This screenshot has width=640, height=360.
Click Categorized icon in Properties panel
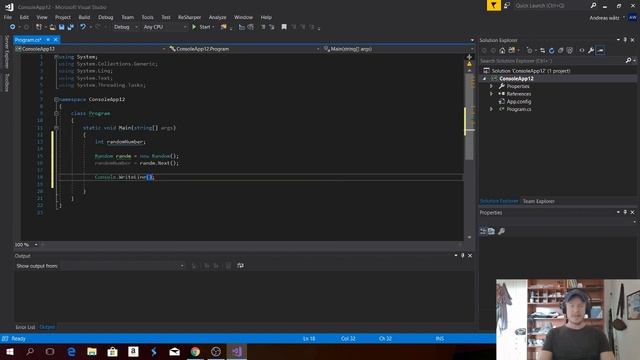483,231
